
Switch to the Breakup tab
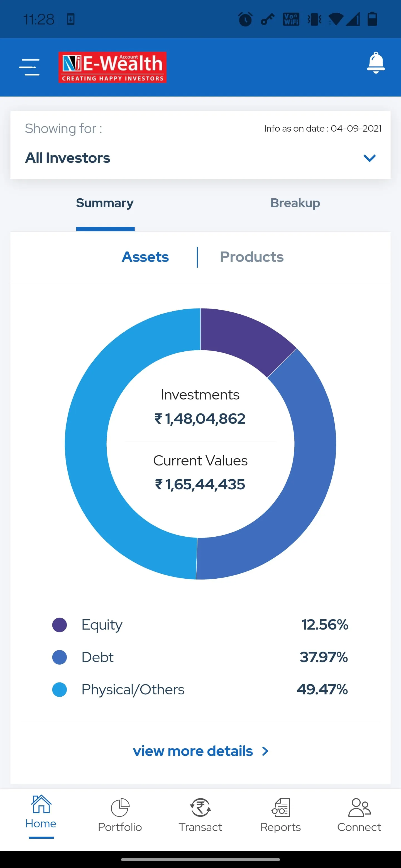pos(295,203)
